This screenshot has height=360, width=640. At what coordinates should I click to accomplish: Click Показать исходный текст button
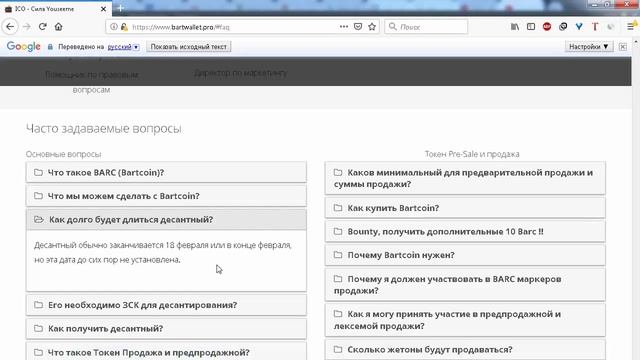click(189, 47)
